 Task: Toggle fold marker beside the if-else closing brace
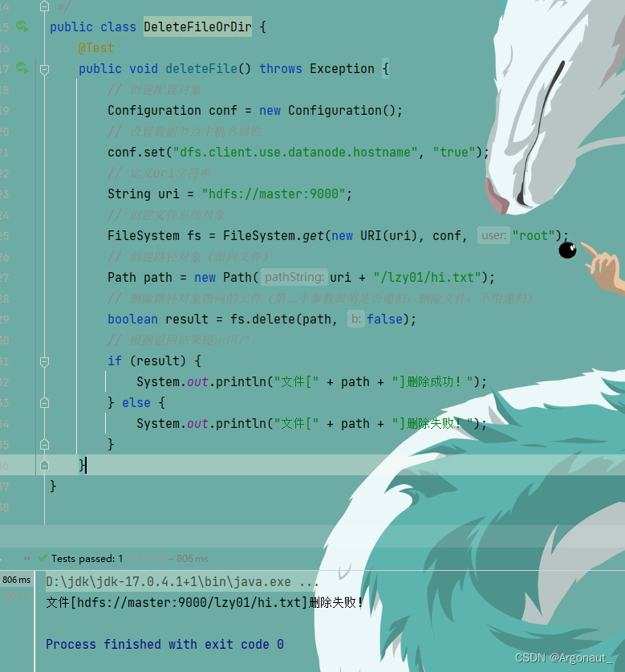(x=44, y=445)
